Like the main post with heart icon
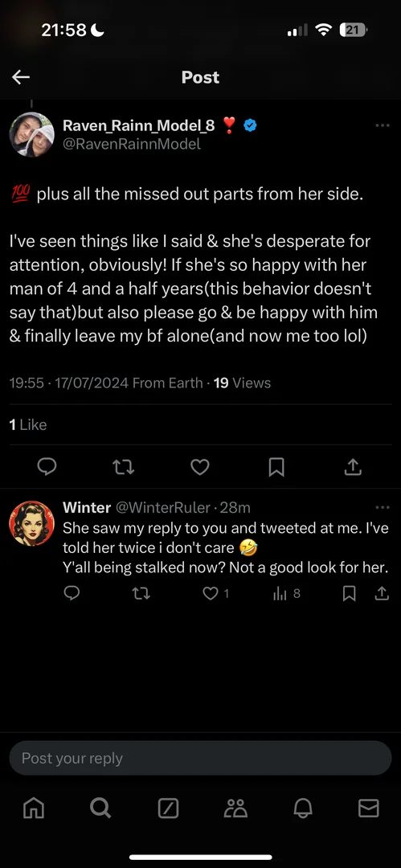Viewport: 401px width, 868px height. tap(200, 468)
